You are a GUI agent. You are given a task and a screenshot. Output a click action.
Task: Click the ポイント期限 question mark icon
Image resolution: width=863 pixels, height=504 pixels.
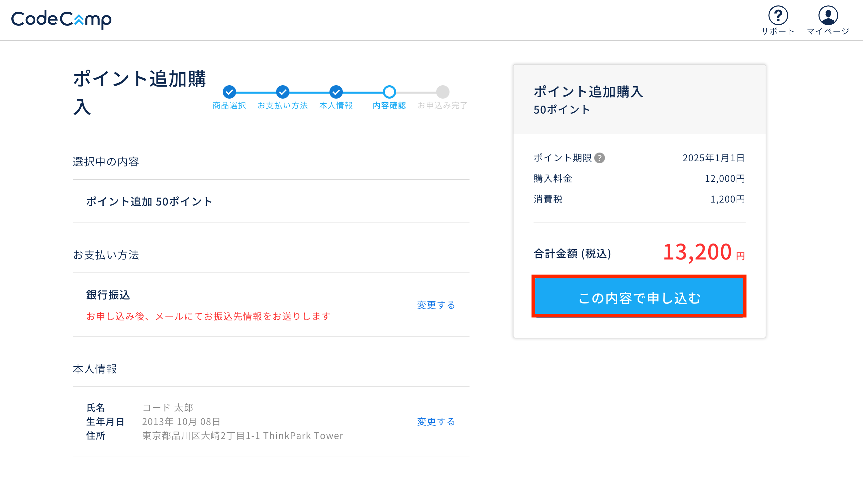click(x=599, y=158)
